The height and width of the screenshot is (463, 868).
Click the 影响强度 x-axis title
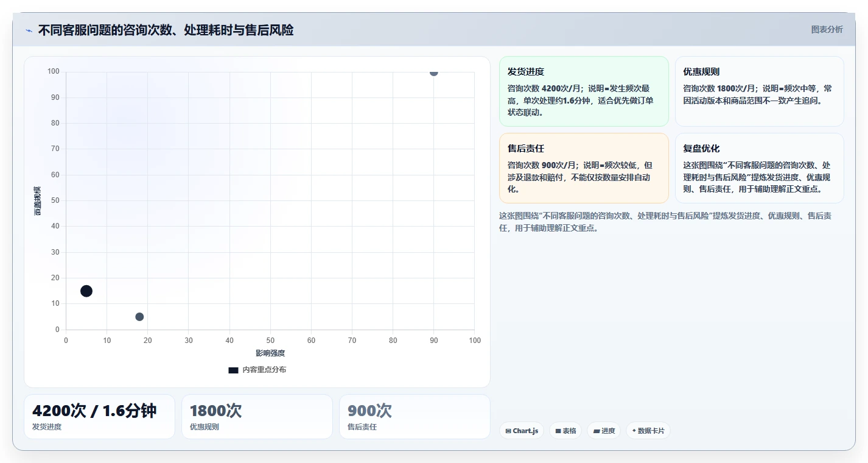pyautogui.click(x=270, y=353)
